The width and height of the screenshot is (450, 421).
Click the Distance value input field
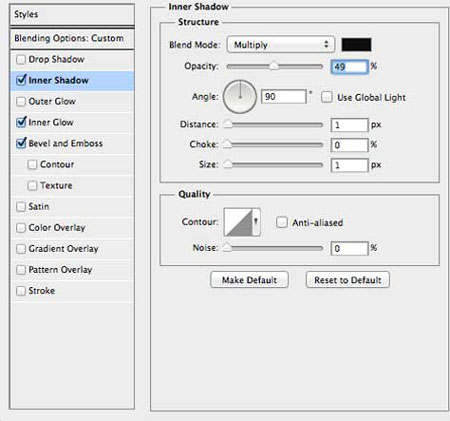349,125
